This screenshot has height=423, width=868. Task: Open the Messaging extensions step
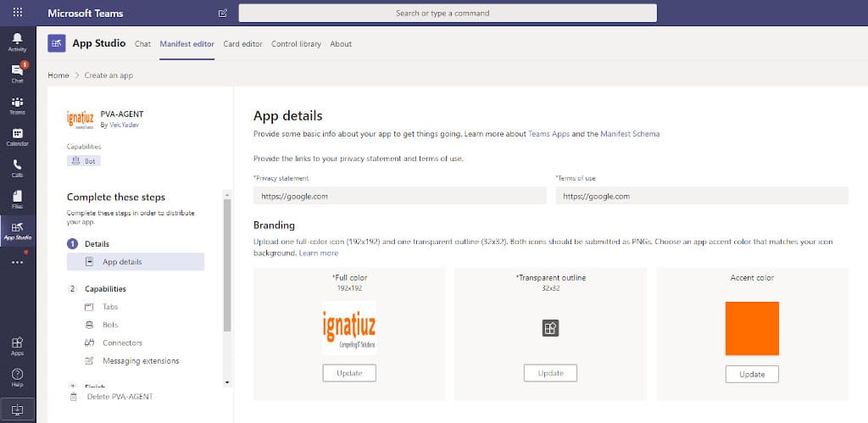tap(141, 360)
